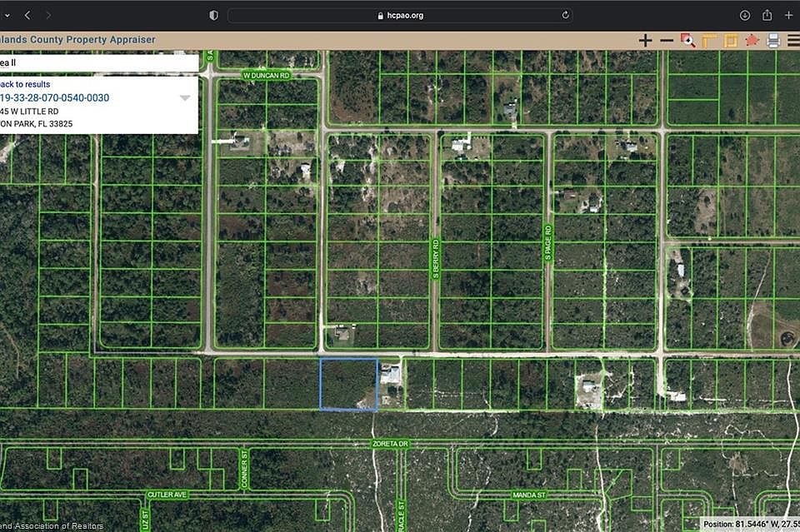This screenshot has height=532, width=800.
Task: Click the Back to results link
Action: 25,84
